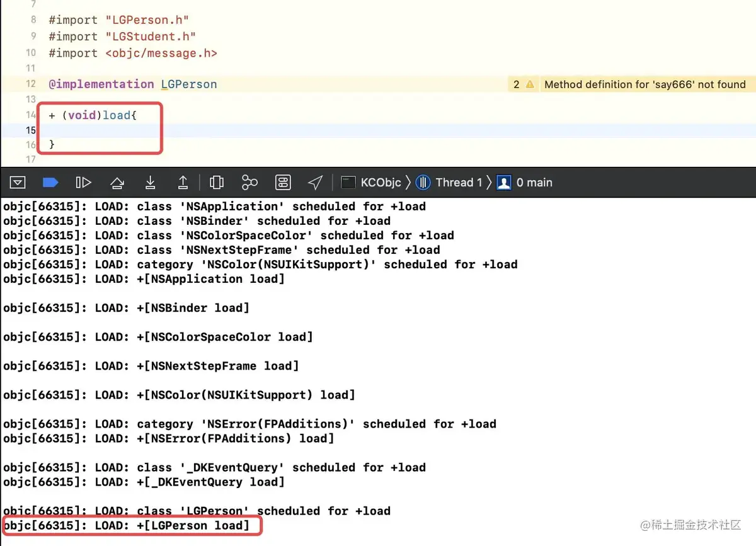Select the KCObjc process in debug bar

(x=371, y=183)
